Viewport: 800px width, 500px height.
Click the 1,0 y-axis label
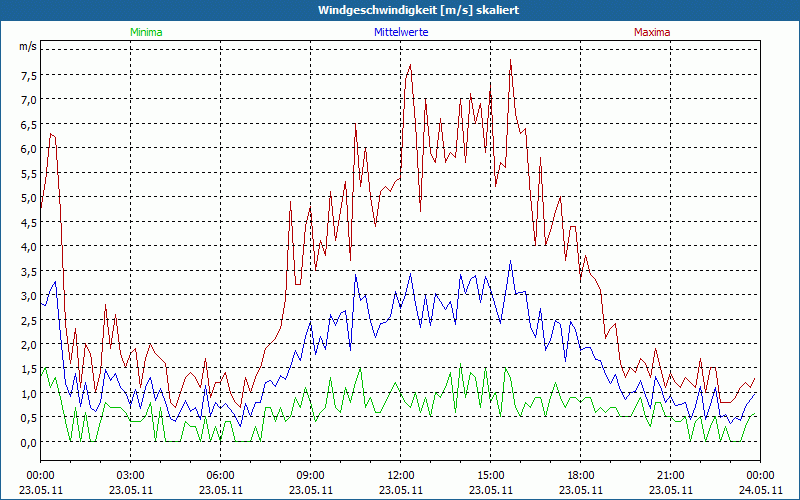29,394
